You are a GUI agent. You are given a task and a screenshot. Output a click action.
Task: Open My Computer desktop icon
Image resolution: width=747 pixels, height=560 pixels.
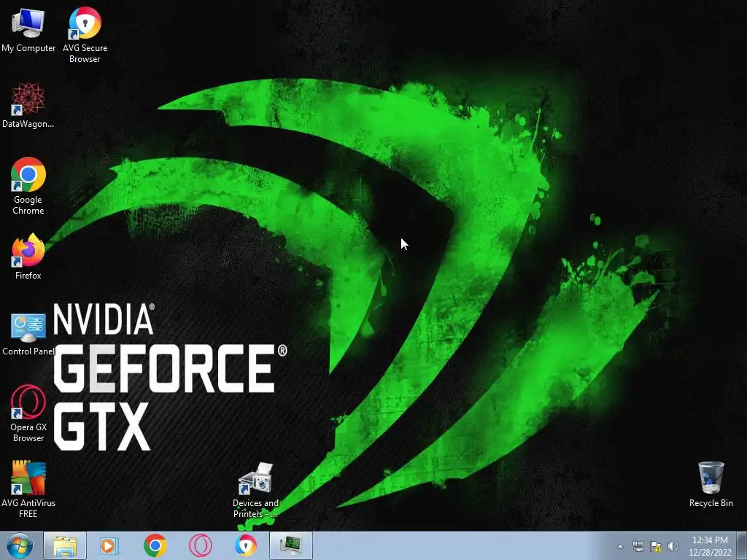pyautogui.click(x=28, y=29)
